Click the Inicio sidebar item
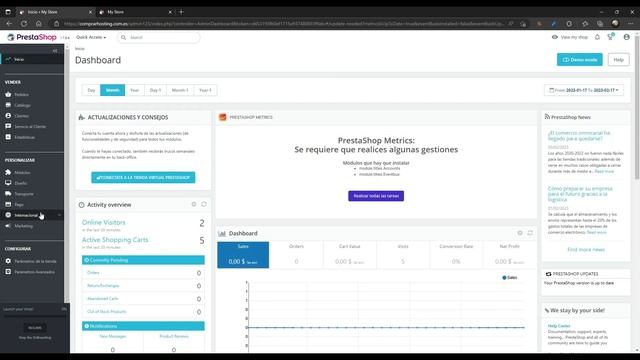Image resolution: width=640 pixels, height=360 pixels. tap(32, 59)
